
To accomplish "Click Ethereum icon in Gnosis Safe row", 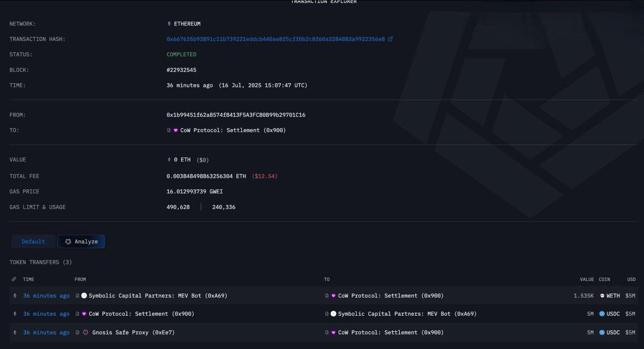I will [15, 333].
